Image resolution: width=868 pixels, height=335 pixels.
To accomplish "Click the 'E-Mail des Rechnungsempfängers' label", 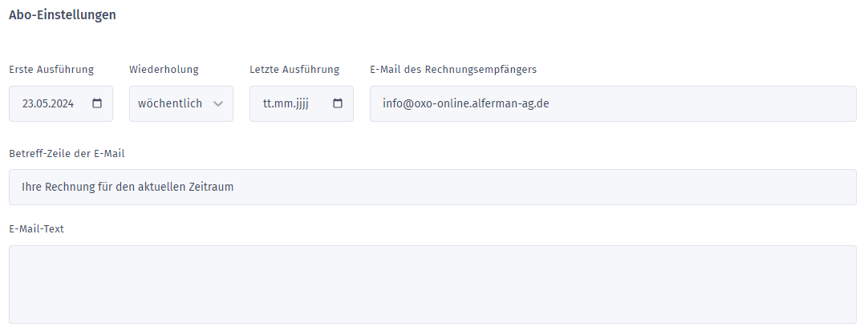I will pyautogui.click(x=453, y=69).
